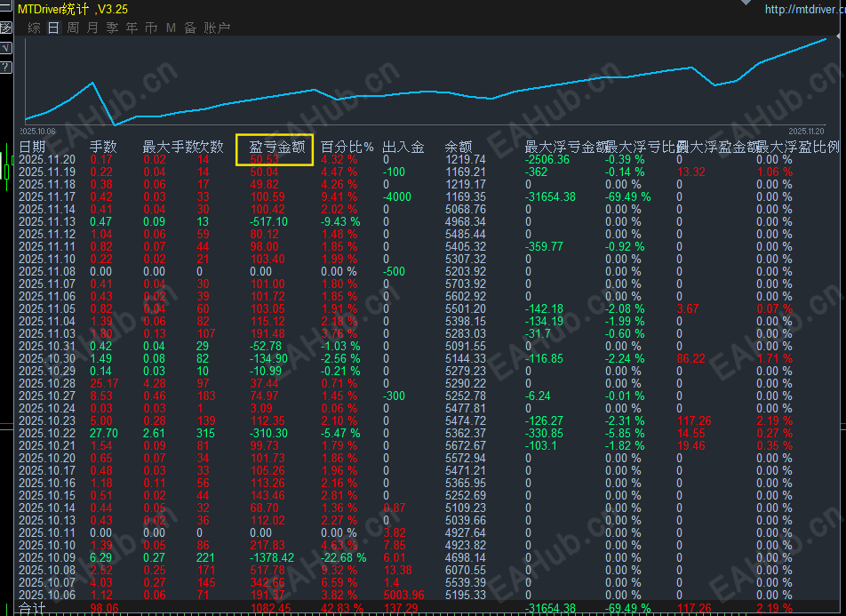Image resolution: width=846 pixels, height=616 pixels.
Task: Click the -517.10 loss value
Action: click(x=268, y=222)
